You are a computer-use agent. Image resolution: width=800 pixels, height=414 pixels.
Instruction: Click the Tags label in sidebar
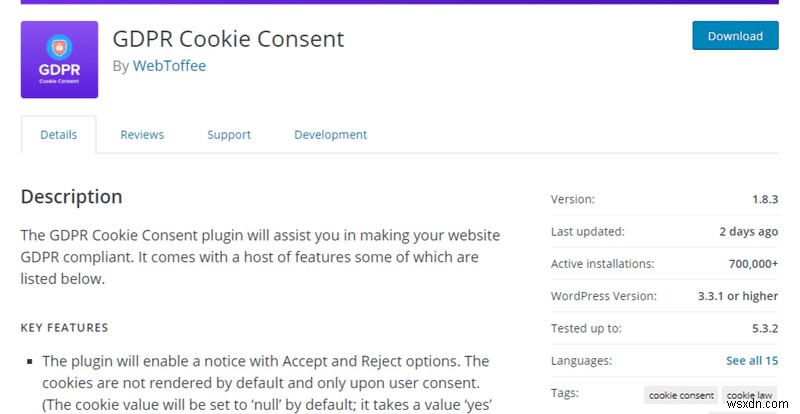click(x=564, y=393)
